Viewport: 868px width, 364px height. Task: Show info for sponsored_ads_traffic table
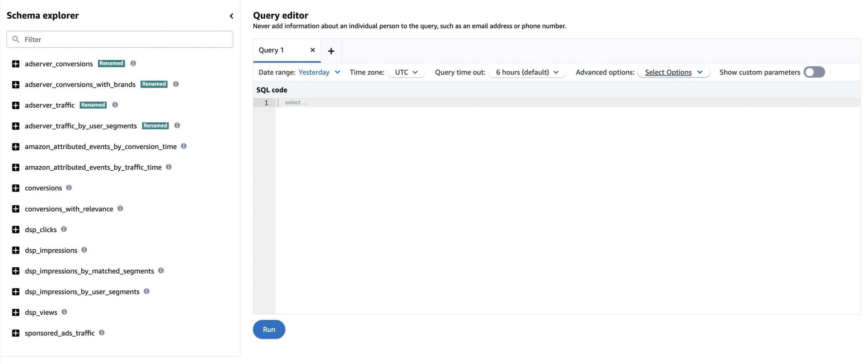coord(101,333)
